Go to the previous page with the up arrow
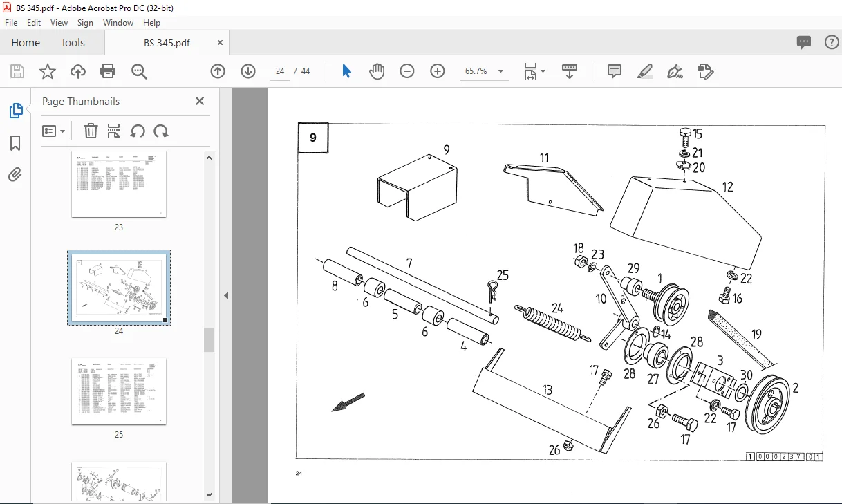Image resolution: width=842 pixels, height=504 pixels. (x=218, y=71)
